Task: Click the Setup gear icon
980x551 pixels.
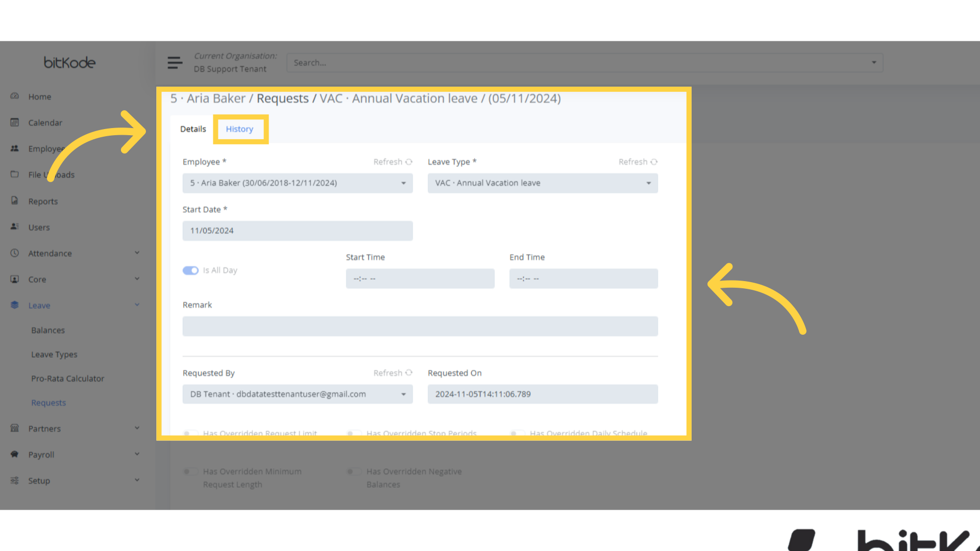Action: click(x=14, y=481)
